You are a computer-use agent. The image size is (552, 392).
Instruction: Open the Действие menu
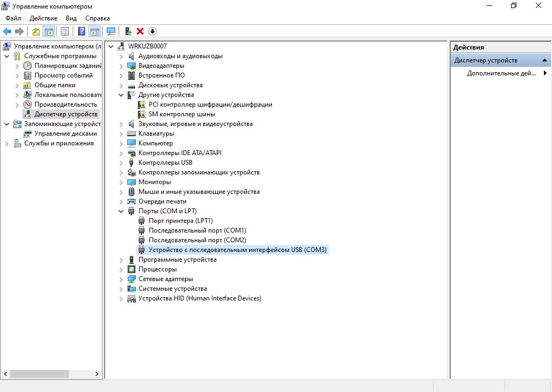pyautogui.click(x=43, y=18)
